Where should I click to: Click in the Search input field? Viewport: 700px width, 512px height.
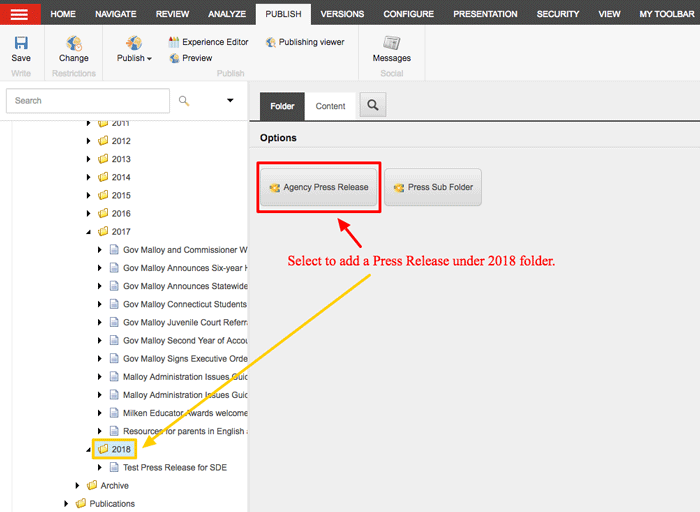[88, 100]
